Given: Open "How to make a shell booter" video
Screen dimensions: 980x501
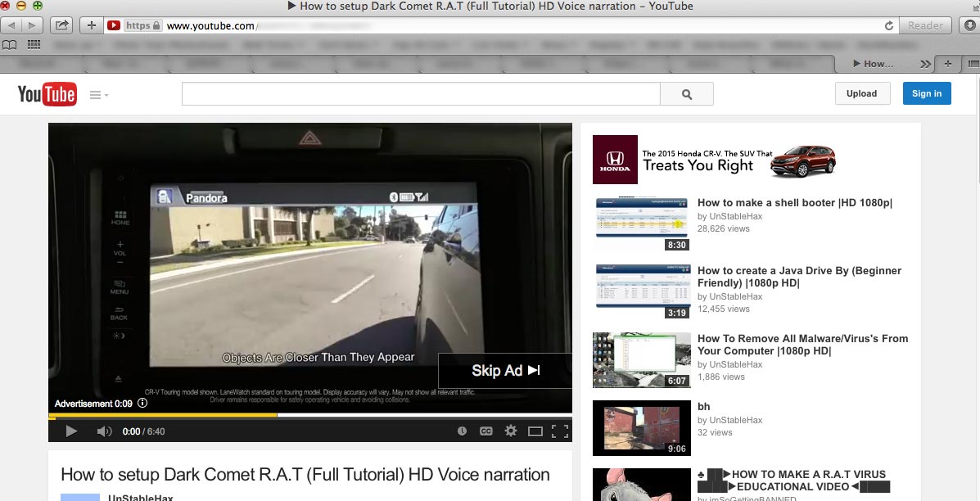Looking at the screenshot, I should (x=794, y=203).
